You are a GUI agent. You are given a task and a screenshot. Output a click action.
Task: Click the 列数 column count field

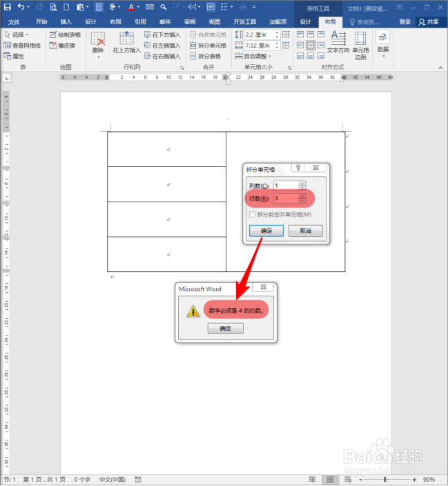point(286,186)
